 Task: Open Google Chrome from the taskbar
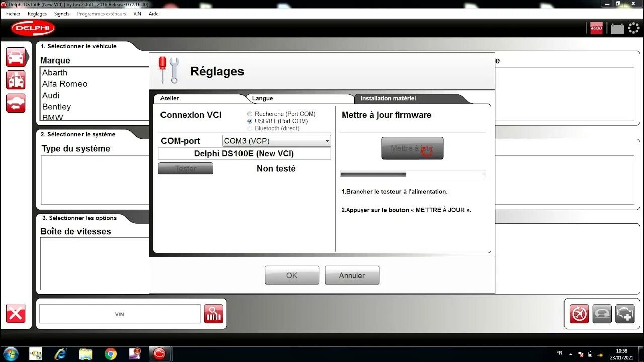coord(111,354)
